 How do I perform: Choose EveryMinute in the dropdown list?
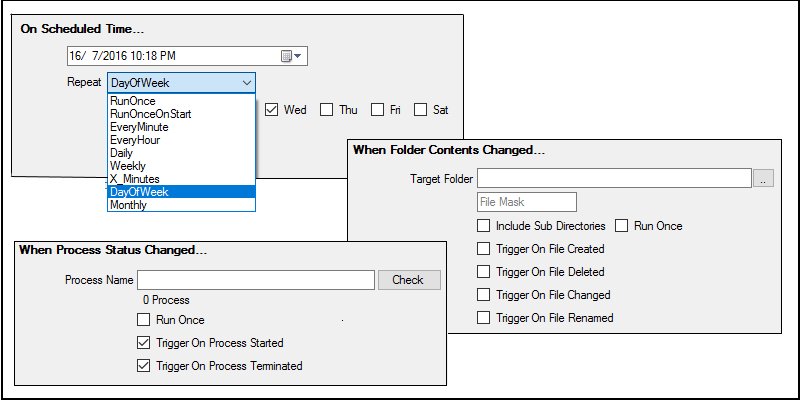tap(181, 127)
